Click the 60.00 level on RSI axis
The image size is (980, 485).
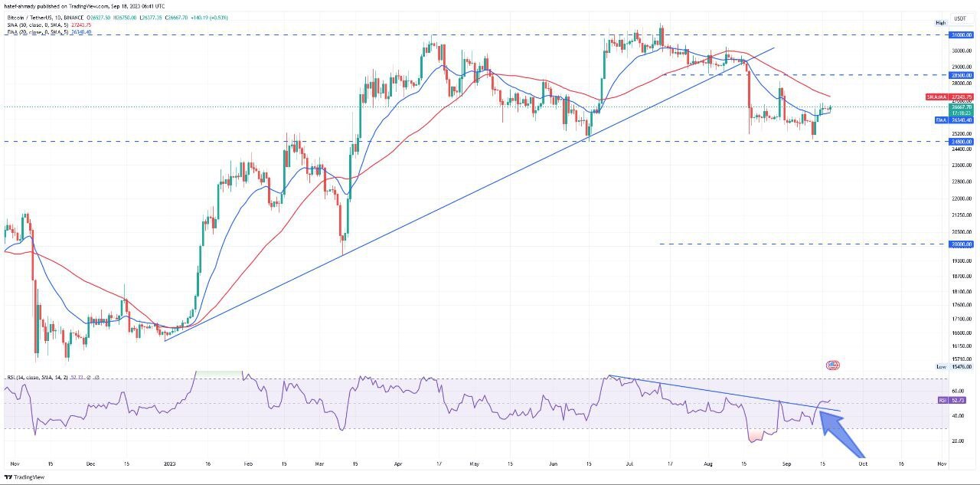(x=957, y=391)
